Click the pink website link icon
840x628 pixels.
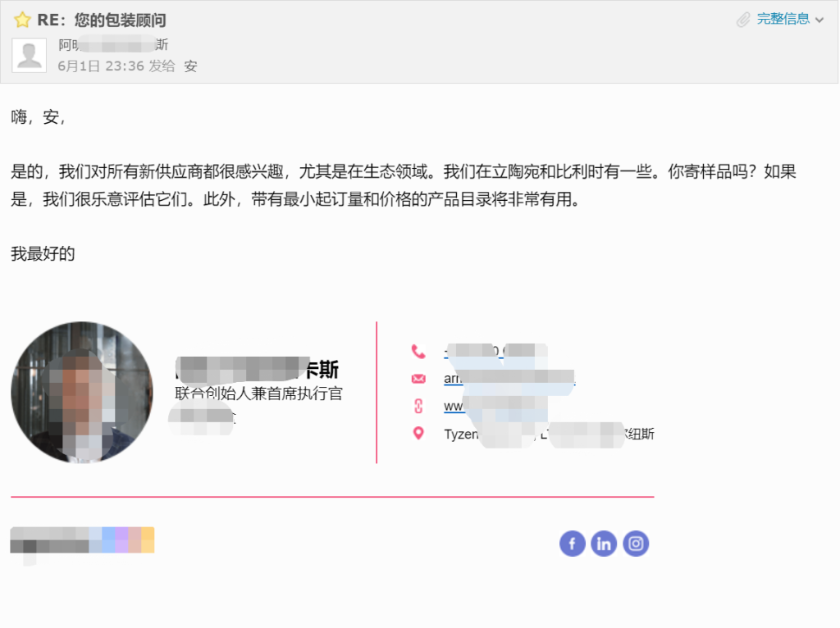click(x=418, y=407)
